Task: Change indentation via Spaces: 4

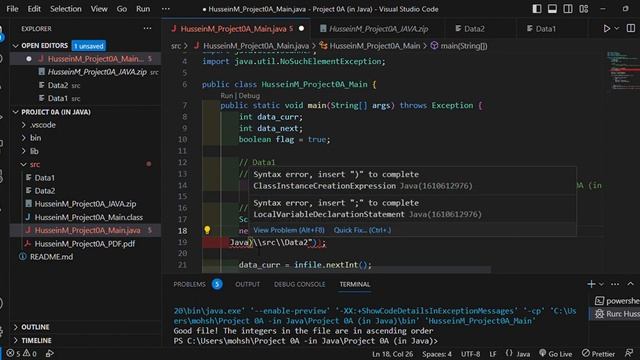Action: coord(437,354)
